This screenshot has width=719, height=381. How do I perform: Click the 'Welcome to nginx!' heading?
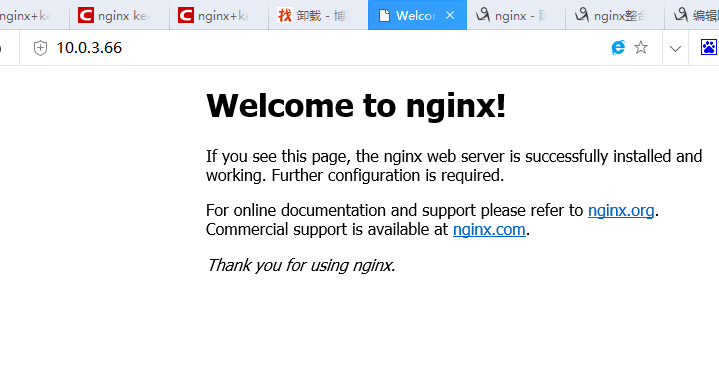pos(356,106)
